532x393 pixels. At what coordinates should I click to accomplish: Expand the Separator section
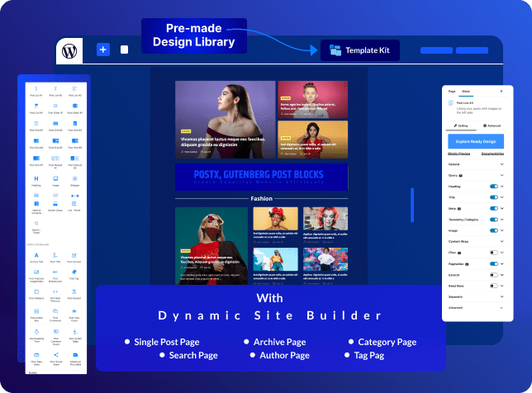click(501, 296)
